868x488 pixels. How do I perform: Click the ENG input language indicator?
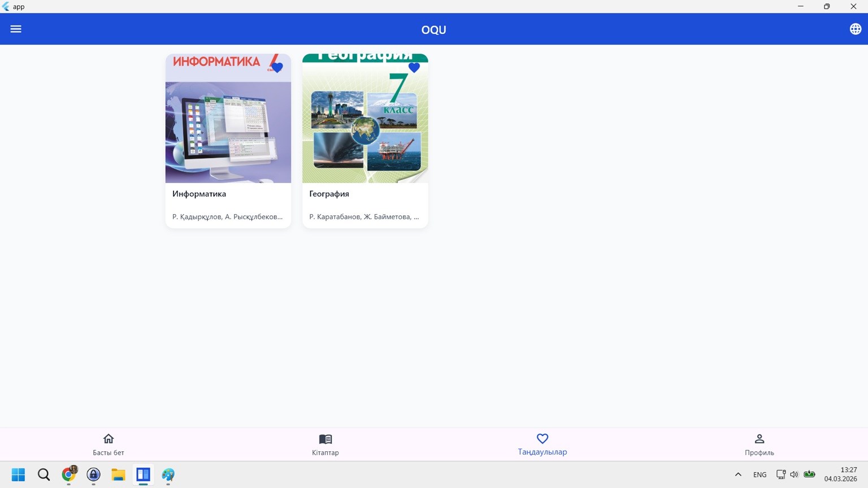click(x=760, y=474)
